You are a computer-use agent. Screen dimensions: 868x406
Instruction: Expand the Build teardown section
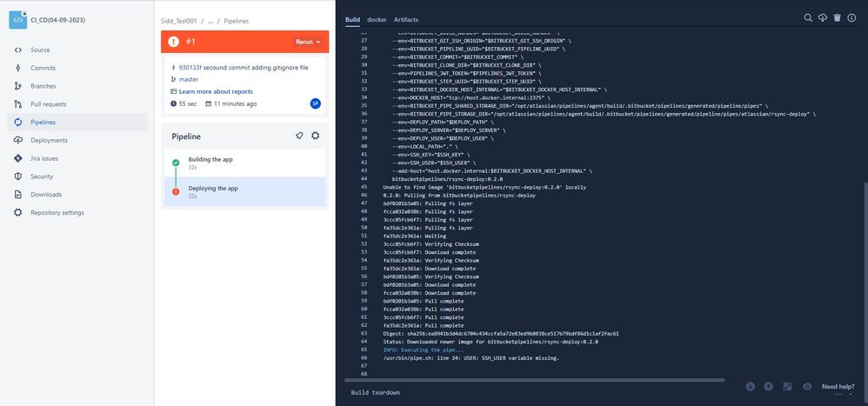pyautogui.click(x=376, y=393)
